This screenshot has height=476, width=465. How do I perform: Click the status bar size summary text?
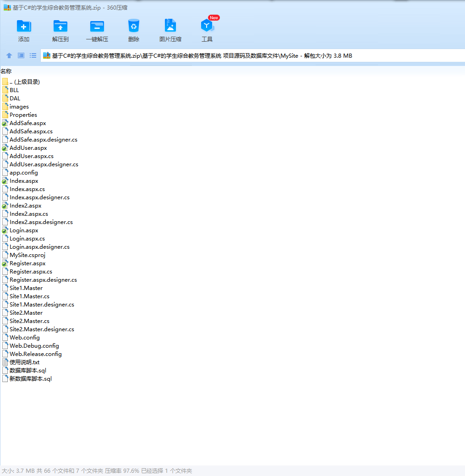[x=97, y=471]
